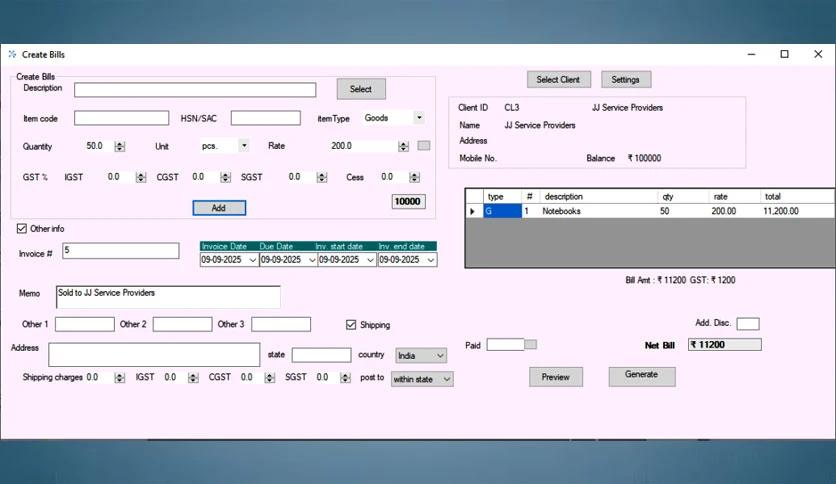Open the post to within state dropdown

click(x=446, y=379)
